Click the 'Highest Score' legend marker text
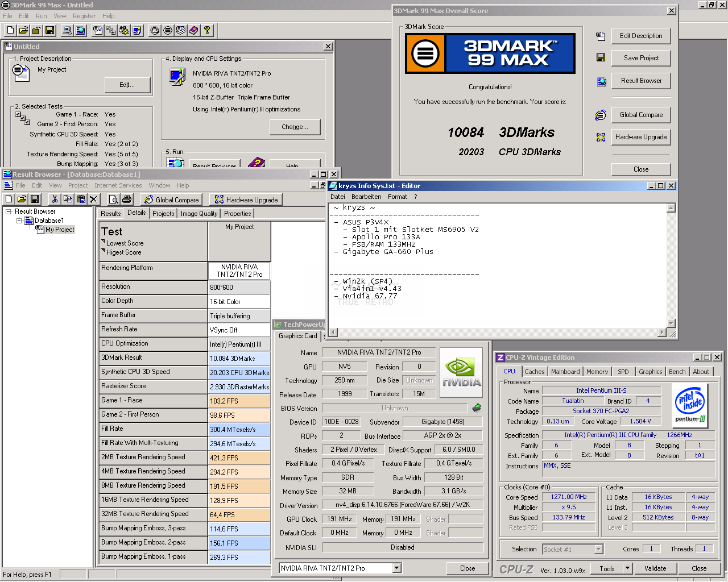 123,252
